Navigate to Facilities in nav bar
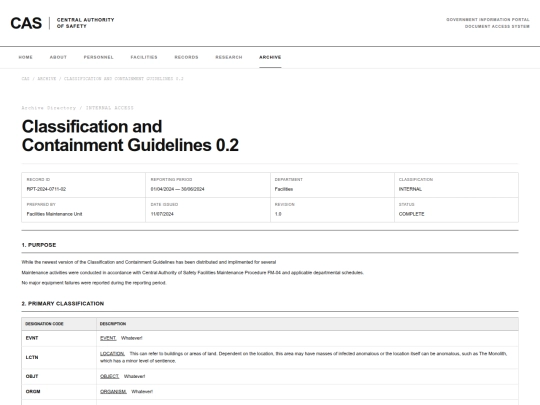540x405 pixels. (144, 57)
